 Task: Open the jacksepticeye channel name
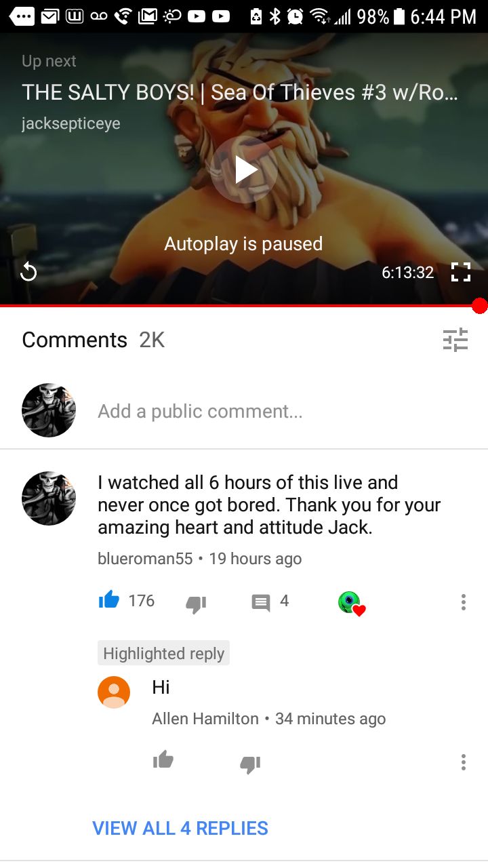click(71, 124)
